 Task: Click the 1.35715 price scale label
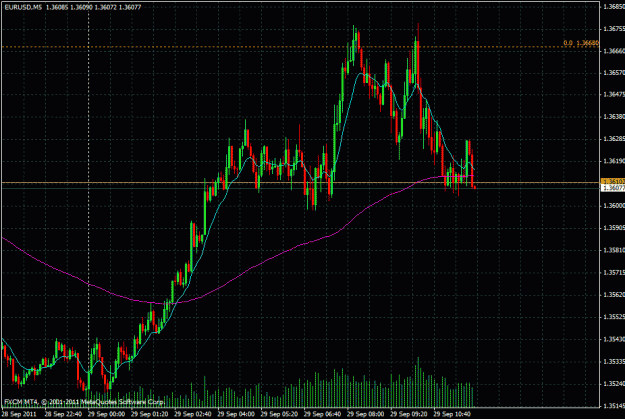[x=614, y=273]
